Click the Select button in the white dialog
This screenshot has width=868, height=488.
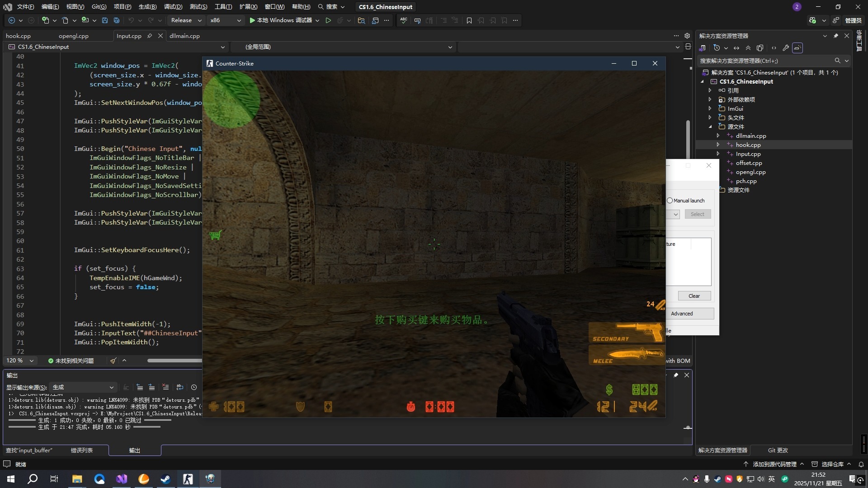coord(698,214)
